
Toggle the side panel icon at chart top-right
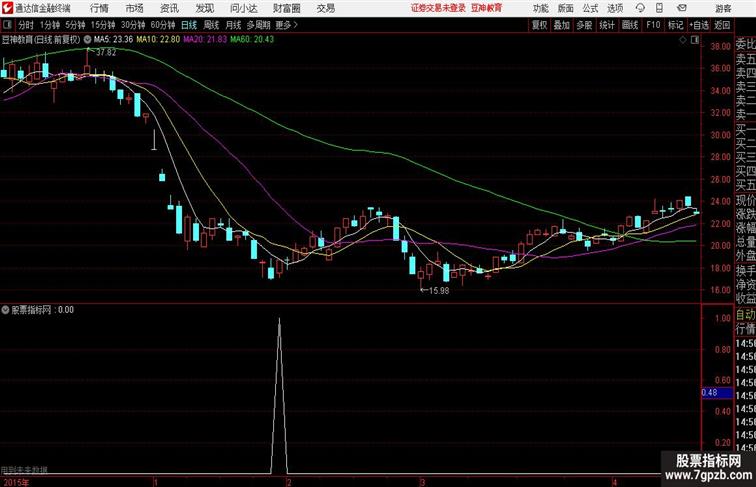(x=695, y=41)
